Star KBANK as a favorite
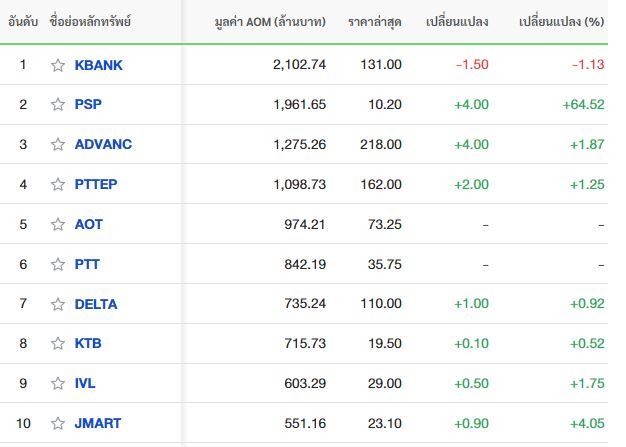Screen dimensions: 626x447 click(58, 65)
